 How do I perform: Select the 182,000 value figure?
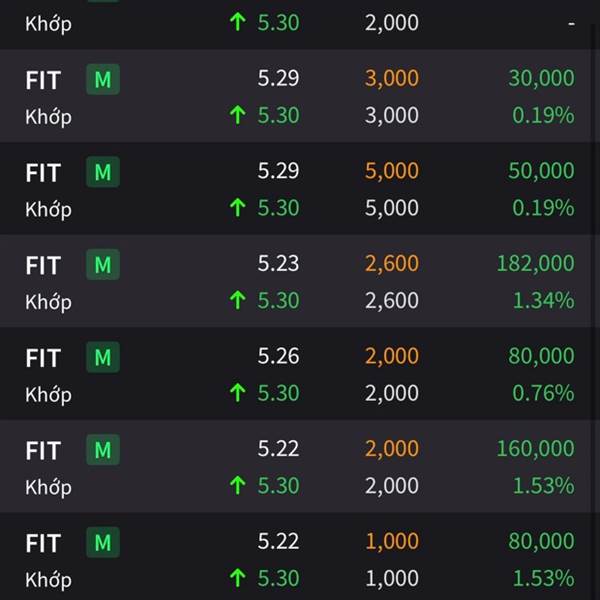point(535,264)
